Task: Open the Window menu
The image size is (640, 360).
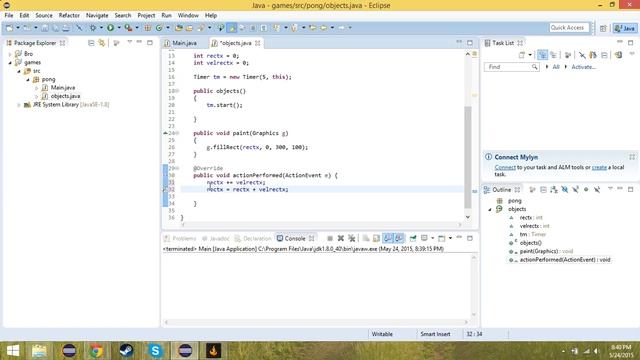Action: coord(188,16)
